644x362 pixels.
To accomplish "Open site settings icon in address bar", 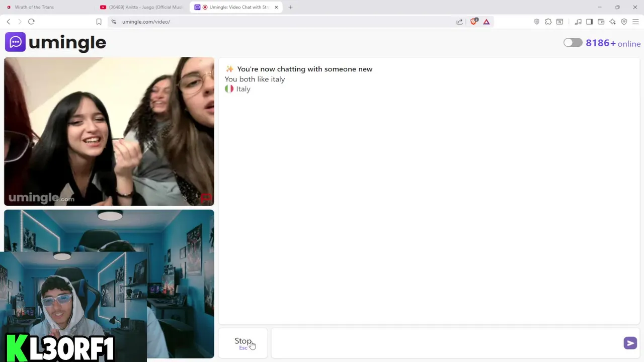I will click(x=114, y=22).
